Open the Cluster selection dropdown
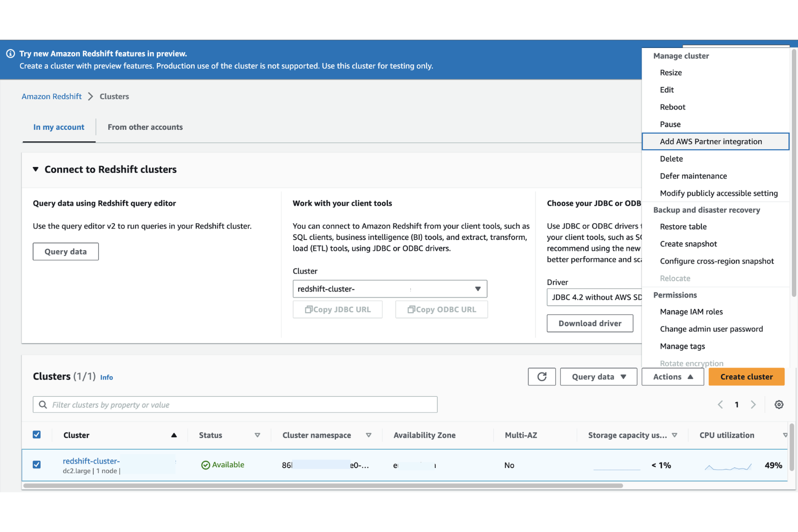Viewport: 798px width, 532px height. tap(390, 289)
